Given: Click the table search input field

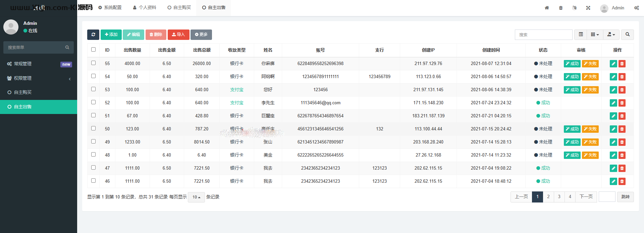Looking at the screenshot, I should pyautogui.click(x=543, y=35).
